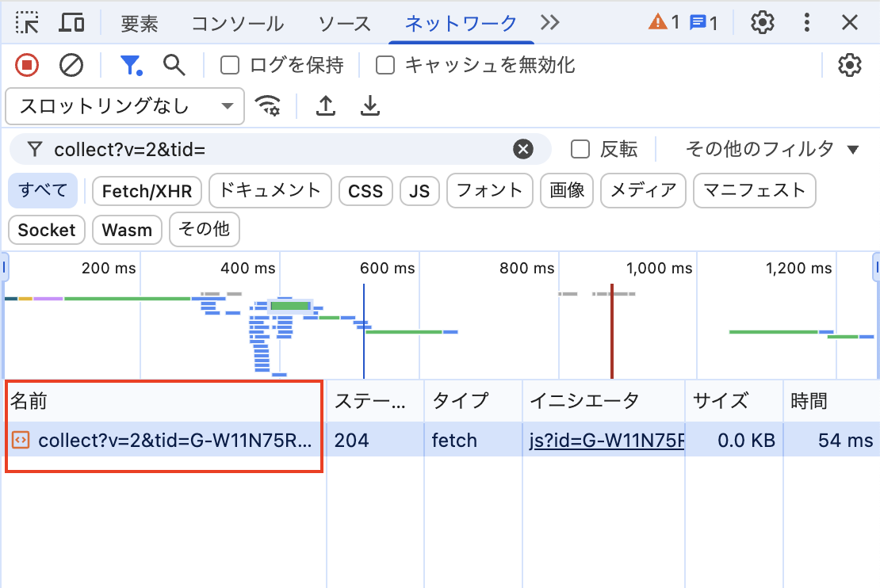Select the Fetch/XHR filter button
Screen dimensions: 880x588
click(x=147, y=191)
